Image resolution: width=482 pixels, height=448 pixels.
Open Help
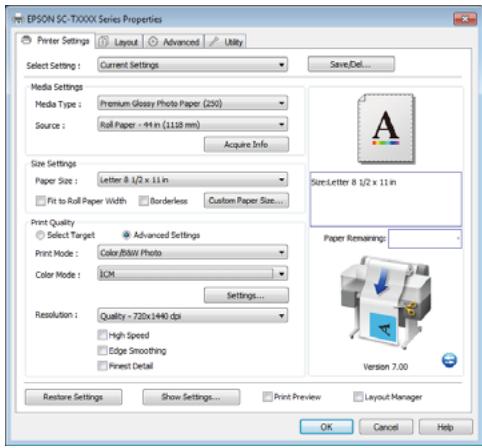pyautogui.click(x=446, y=427)
